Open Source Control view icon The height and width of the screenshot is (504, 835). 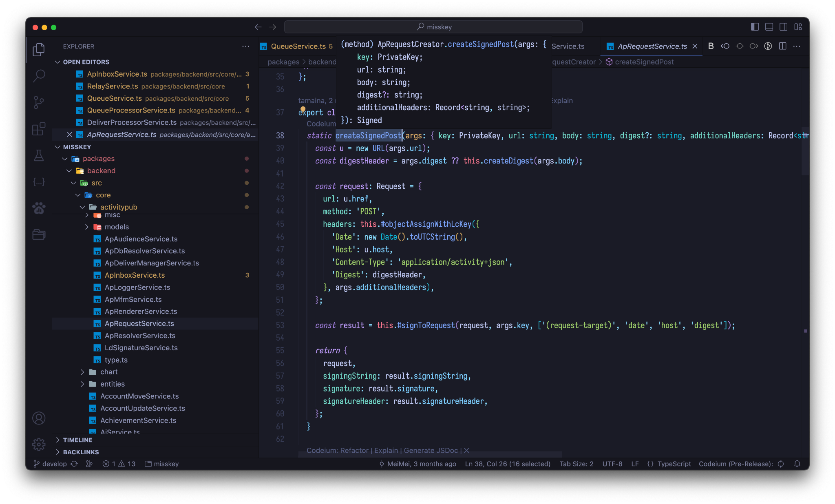coord(39,102)
